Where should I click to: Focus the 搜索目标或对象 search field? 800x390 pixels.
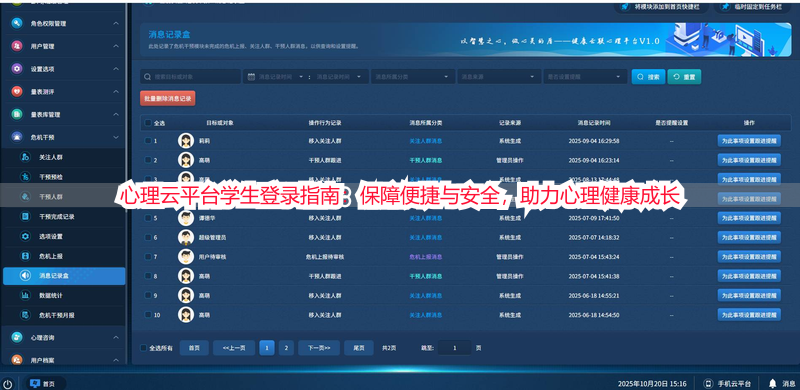[190, 77]
